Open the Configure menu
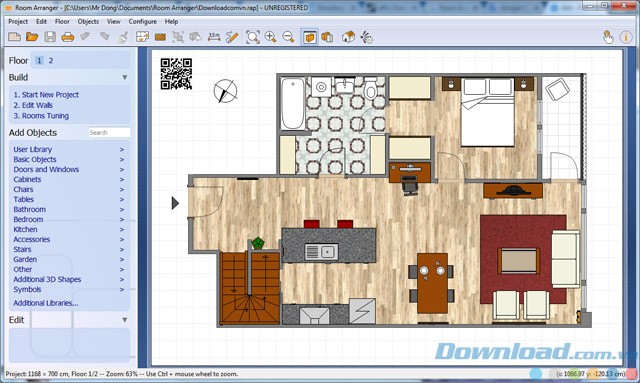This screenshot has width=640, height=383. click(x=142, y=22)
